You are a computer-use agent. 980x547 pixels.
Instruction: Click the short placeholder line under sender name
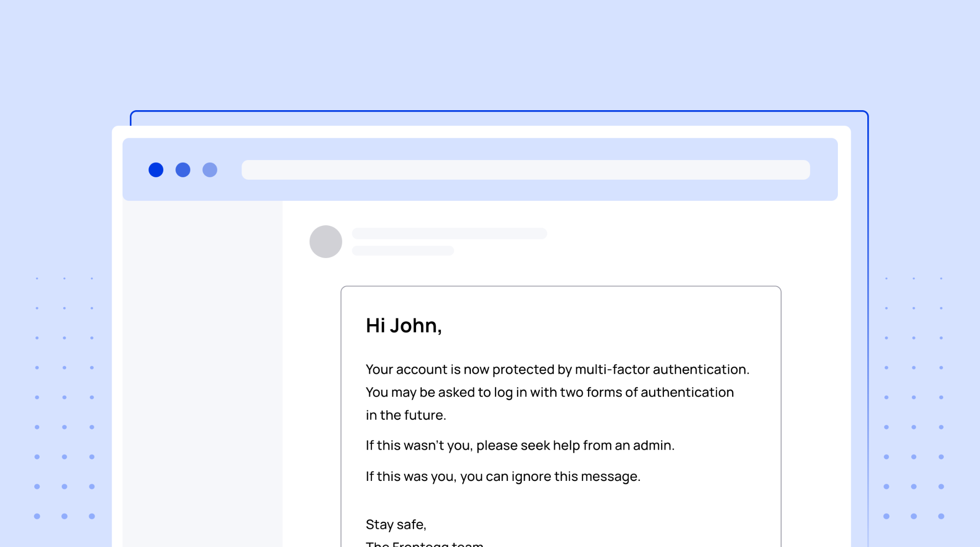(403, 251)
